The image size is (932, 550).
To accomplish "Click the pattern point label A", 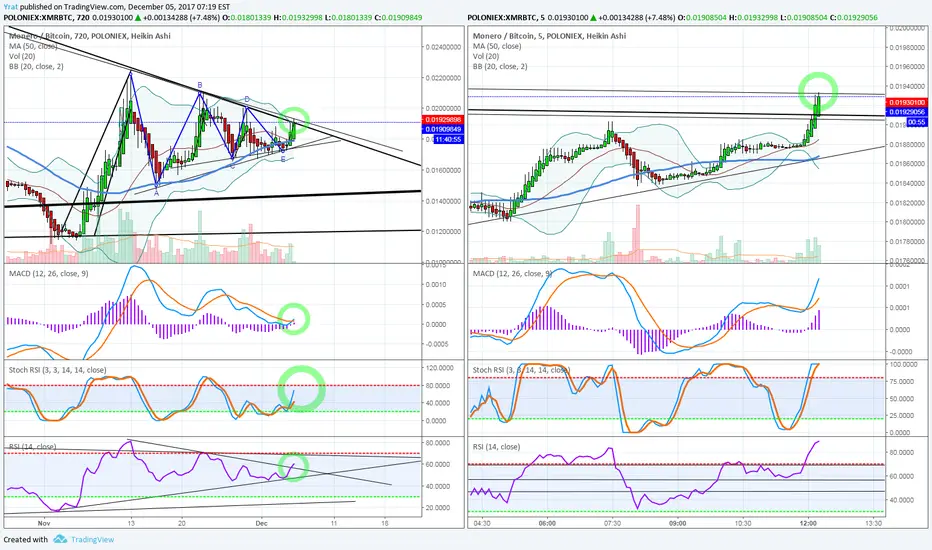I will click(156, 193).
